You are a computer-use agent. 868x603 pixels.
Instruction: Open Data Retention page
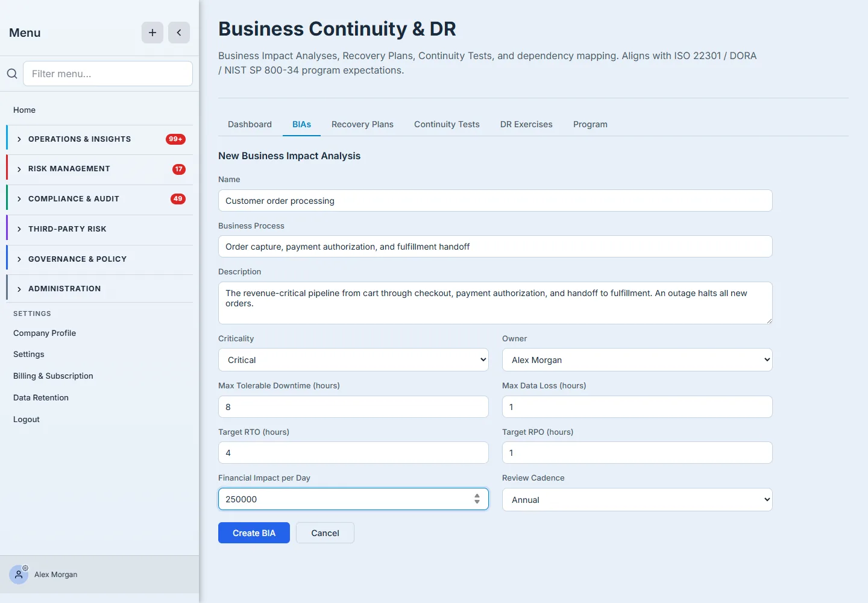[41, 398]
